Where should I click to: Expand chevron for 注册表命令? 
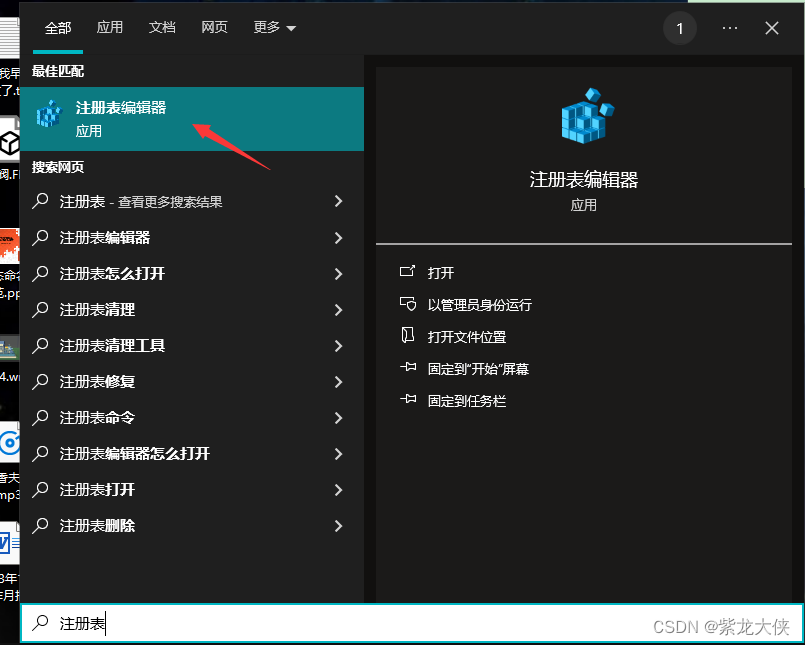338,418
